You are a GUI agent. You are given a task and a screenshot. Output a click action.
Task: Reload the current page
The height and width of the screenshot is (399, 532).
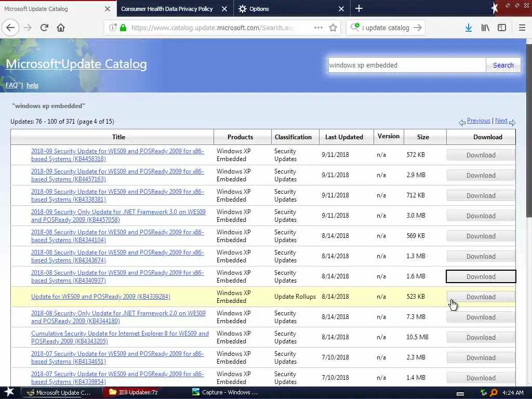44,28
